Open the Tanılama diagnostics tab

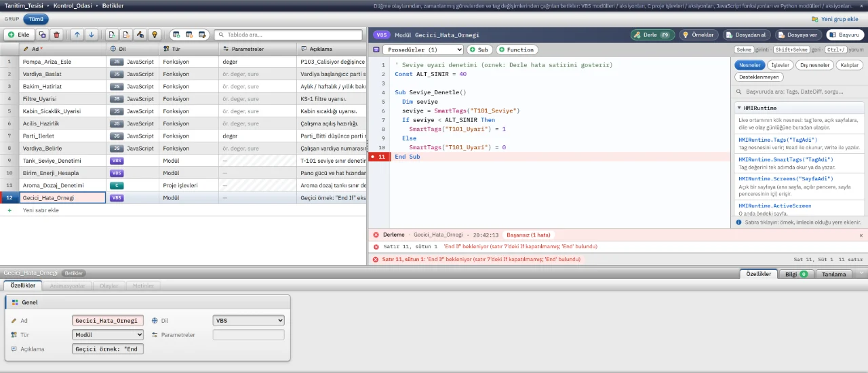[834, 274]
